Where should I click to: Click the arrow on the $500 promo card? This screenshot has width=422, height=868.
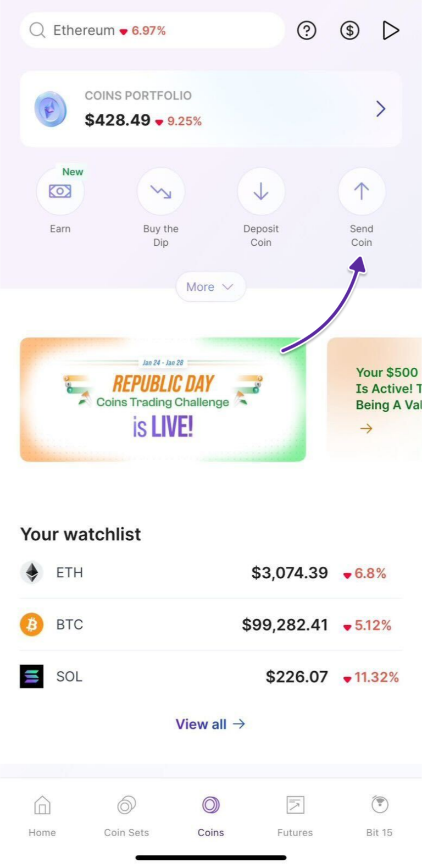[x=367, y=428]
